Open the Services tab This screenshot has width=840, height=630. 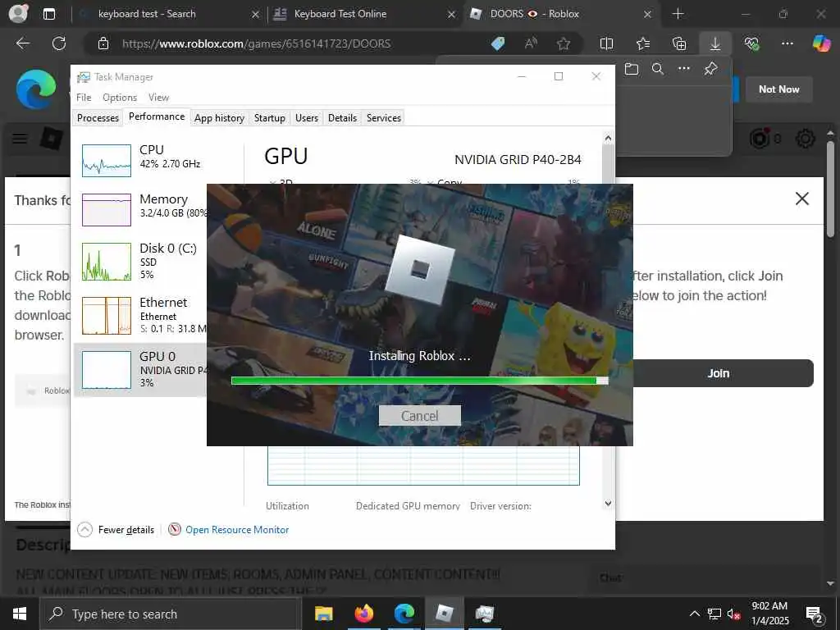click(x=384, y=118)
